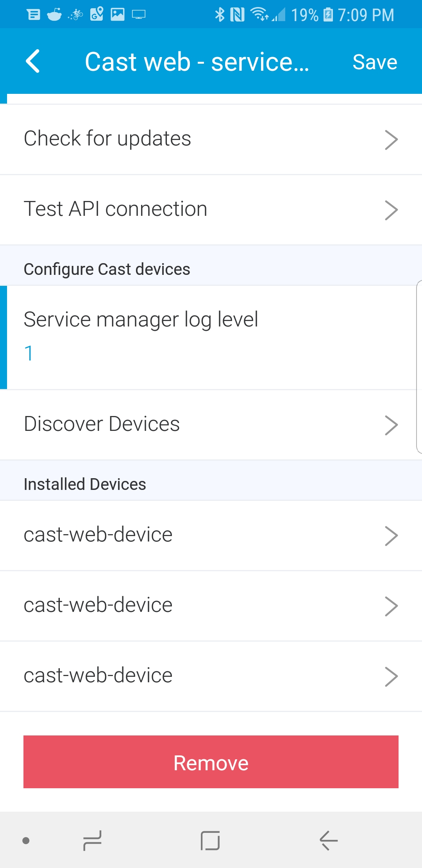The height and width of the screenshot is (868, 422).
Task: Open Test API connection
Action: point(211,210)
